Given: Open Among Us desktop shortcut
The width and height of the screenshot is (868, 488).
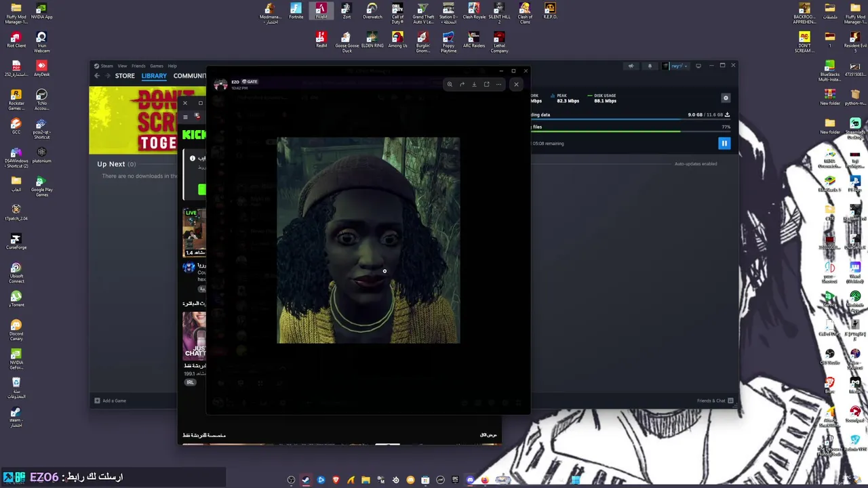Looking at the screenshot, I should 397,40.
